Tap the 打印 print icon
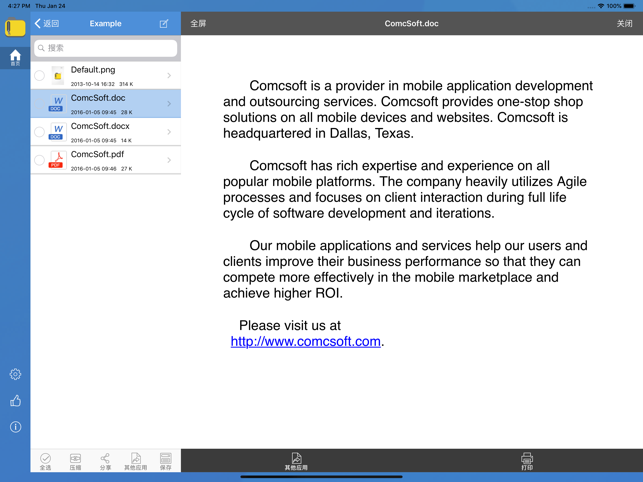The width and height of the screenshot is (643, 482). tap(527, 461)
